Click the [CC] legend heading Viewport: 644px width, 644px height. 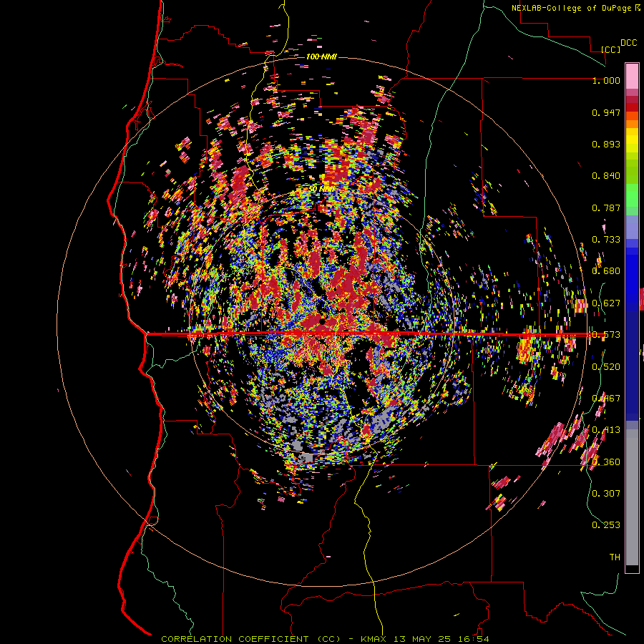click(x=611, y=49)
